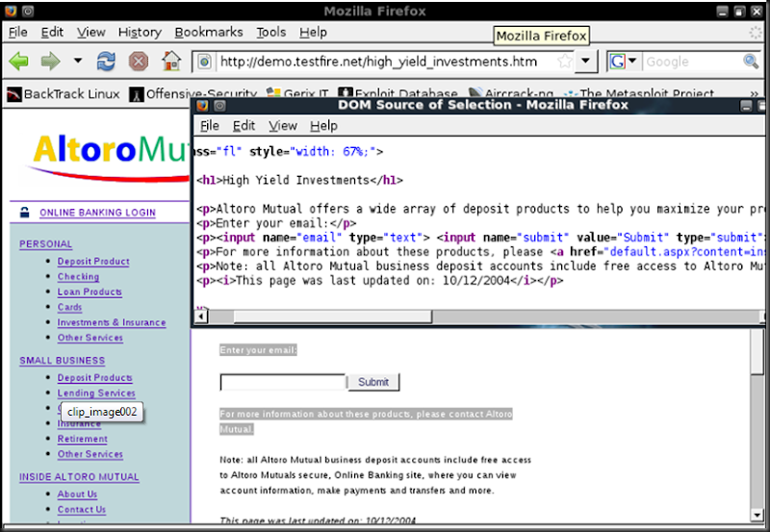Click DOM Source horizontal scrollbar thumb

(332, 317)
